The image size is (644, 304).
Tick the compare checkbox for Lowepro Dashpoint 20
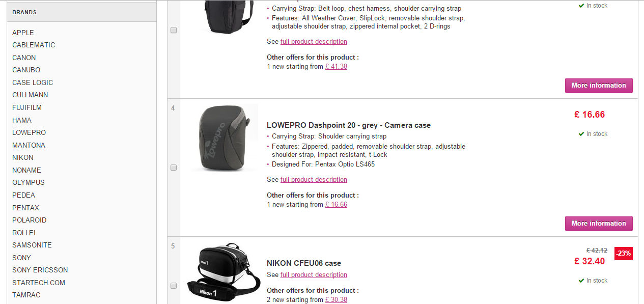(x=174, y=168)
